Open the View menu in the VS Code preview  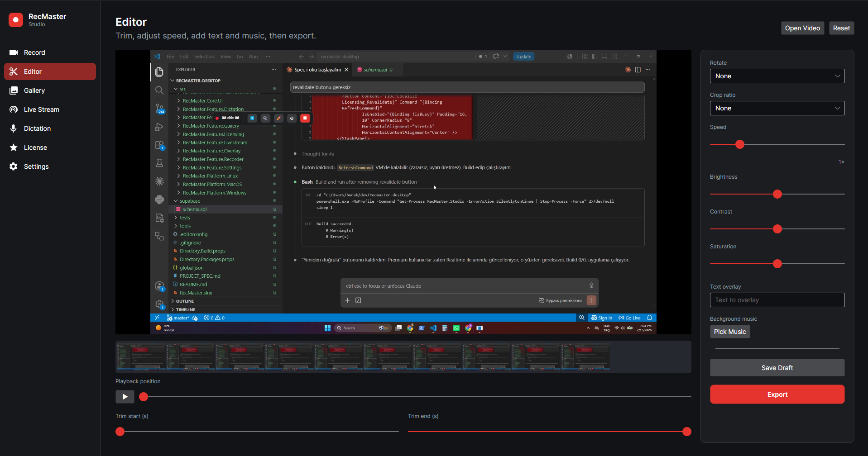(x=225, y=57)
